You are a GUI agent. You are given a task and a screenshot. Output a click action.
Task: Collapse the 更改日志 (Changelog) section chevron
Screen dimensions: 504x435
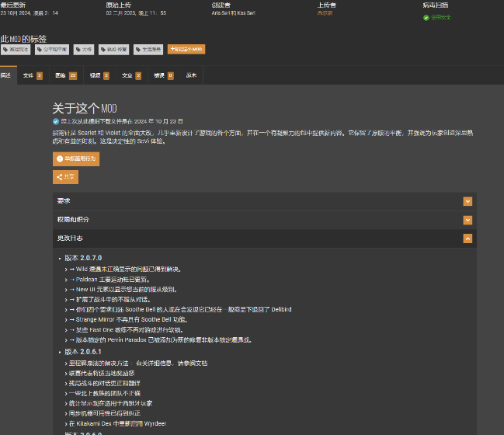coord(468,238)
